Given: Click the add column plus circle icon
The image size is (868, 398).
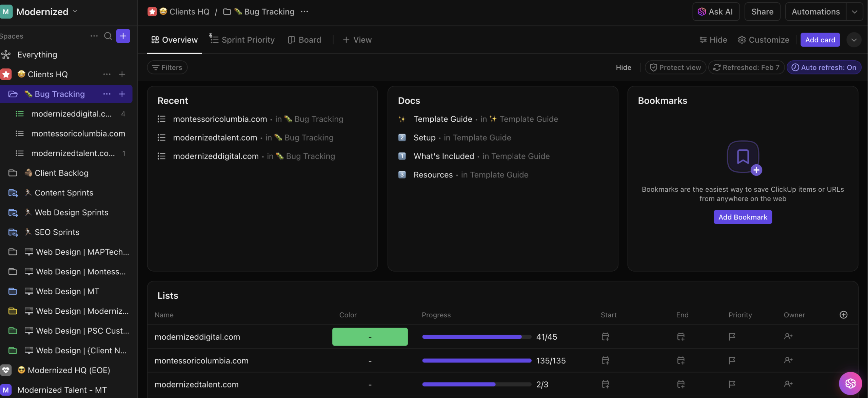Looking at the screenshot, I should (x=843, y=315).
